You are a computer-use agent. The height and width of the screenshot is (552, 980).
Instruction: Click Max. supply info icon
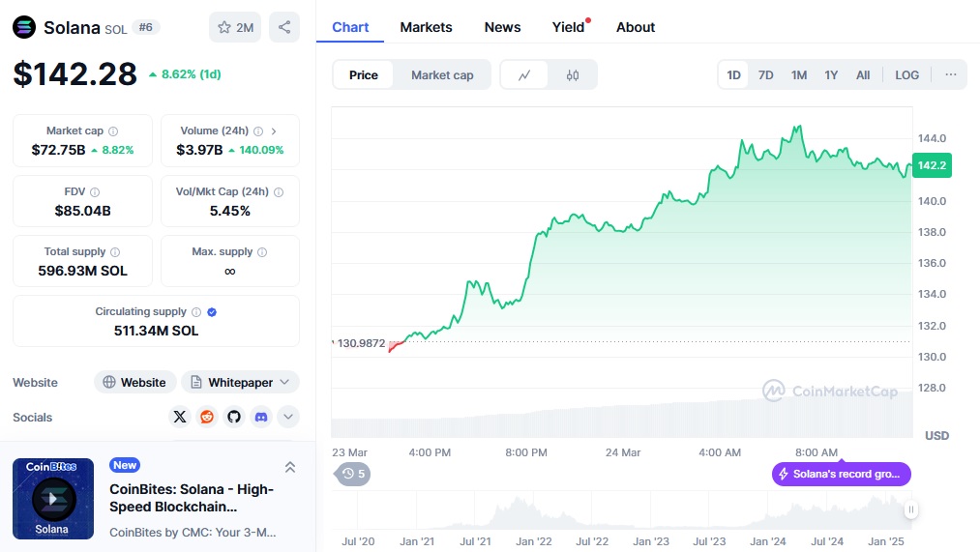pyautogui.click(x=262, y=252)
